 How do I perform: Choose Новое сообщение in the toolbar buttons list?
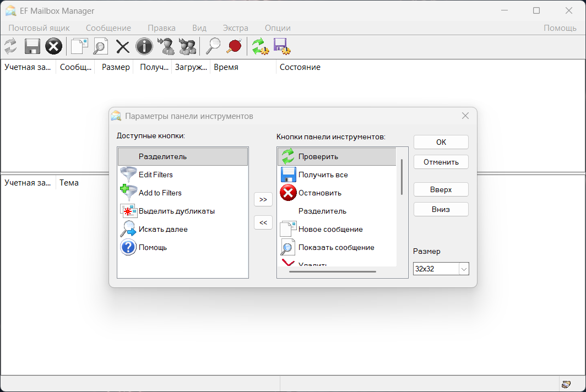click(330, 229)
